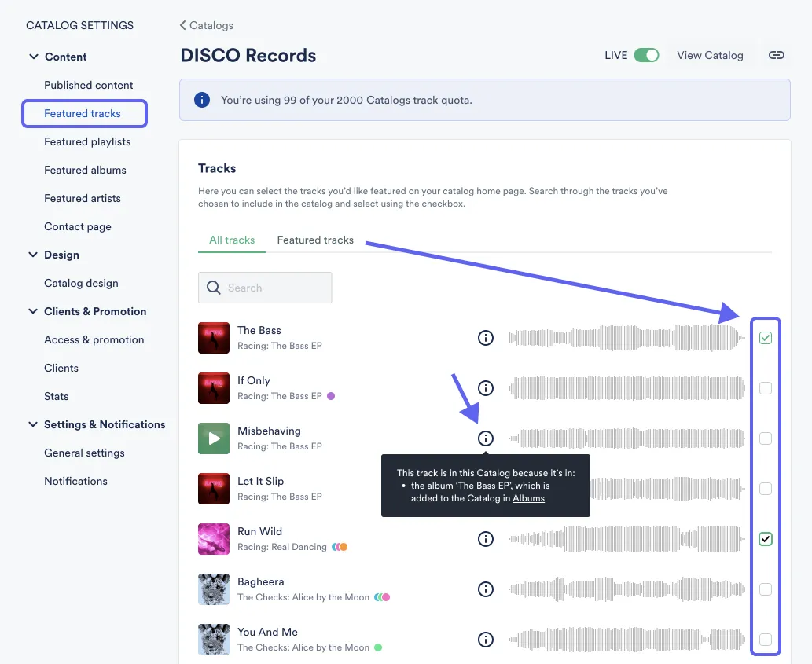The height and width of the screenshot is (664, 812).
Task: Select Featured playlists in the sidebar
Action: 87,141
